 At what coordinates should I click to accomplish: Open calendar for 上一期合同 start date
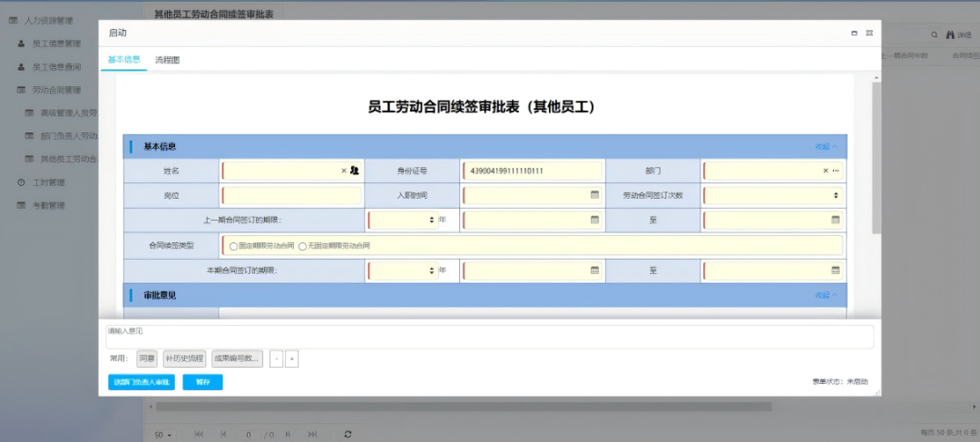tap(594, 220)
